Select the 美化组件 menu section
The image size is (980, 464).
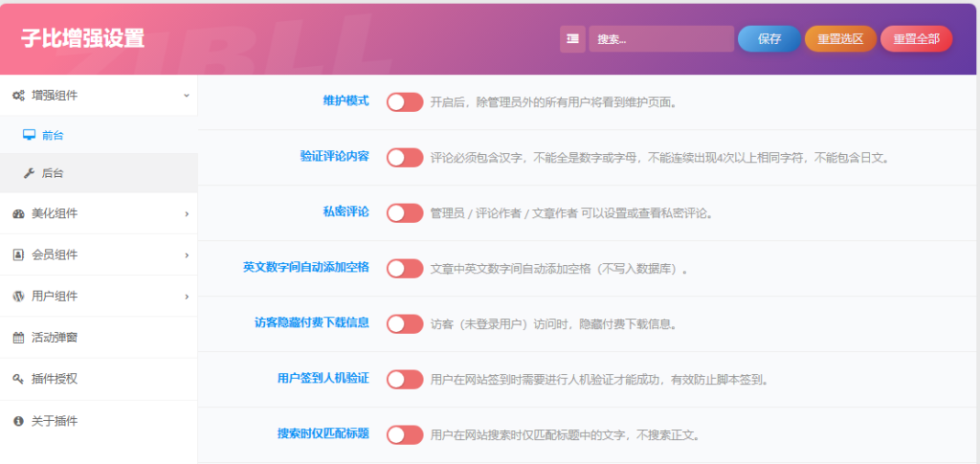[99, 213]
